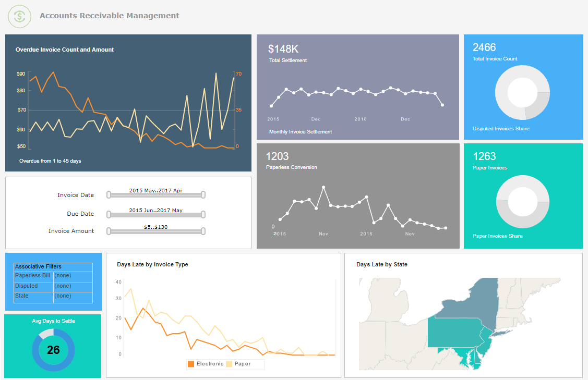Open the Disputed filter value cell
This screenshot has height=380, width=588.
(x=73, y=286)
